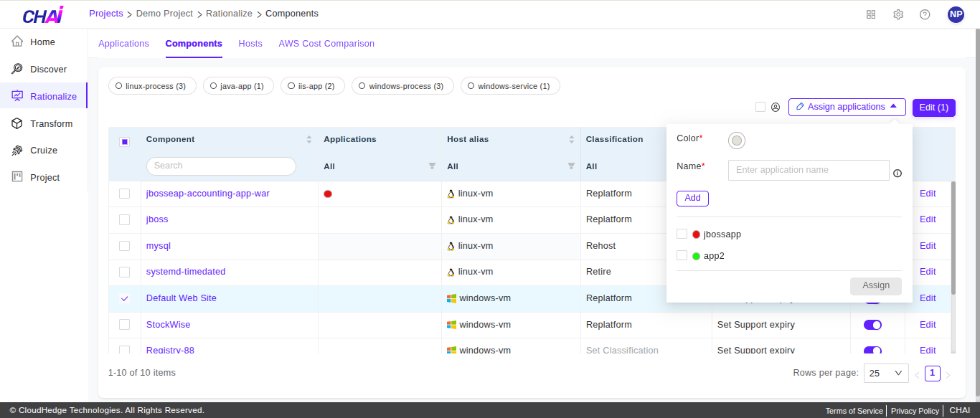Screen dimensions: 980x418
Task: Click the apps grid icon in header
Action: (871, 14)
